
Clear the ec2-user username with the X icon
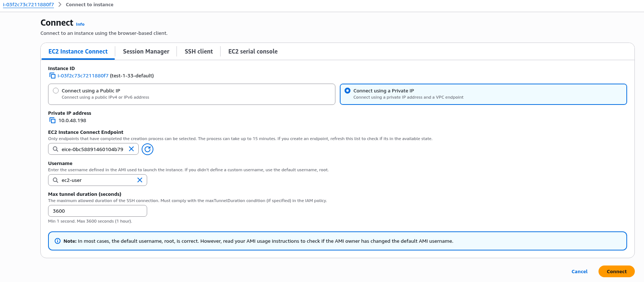[140, 180]
